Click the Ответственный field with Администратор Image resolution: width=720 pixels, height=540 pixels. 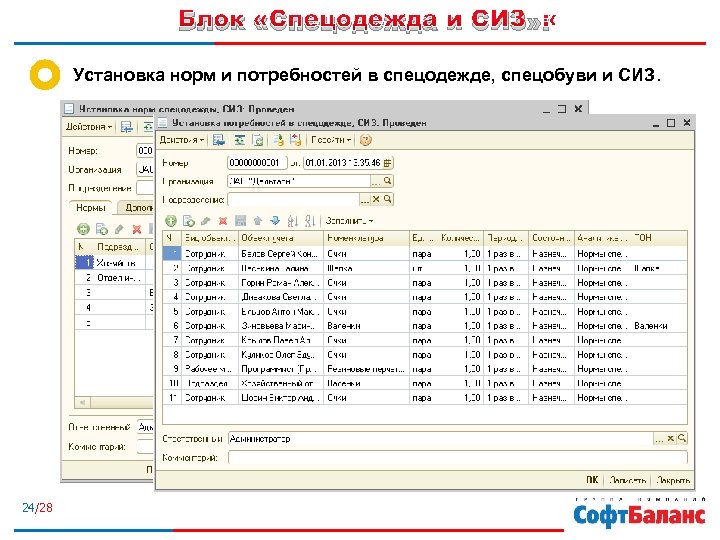(440, 439)
